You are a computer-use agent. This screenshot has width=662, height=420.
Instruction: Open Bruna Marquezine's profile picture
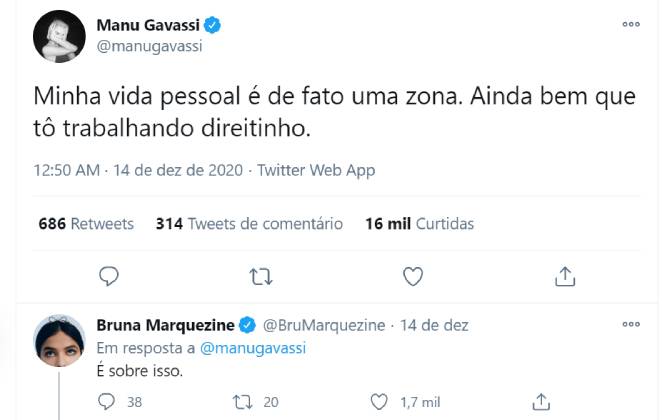(59, 341)
